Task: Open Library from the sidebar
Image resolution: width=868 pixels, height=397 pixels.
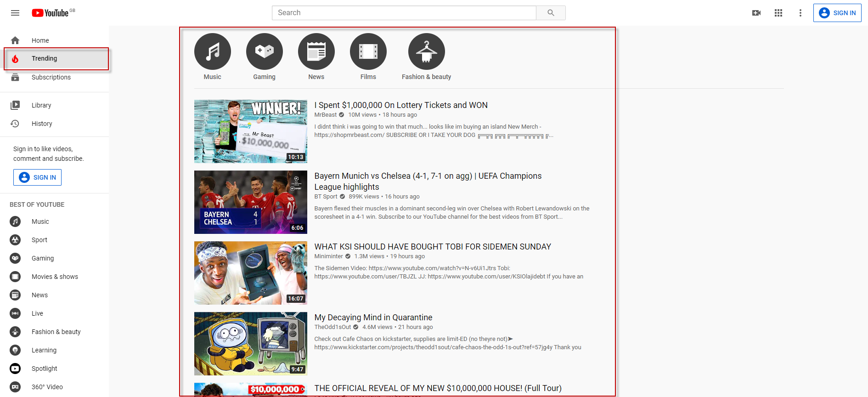Action: click(55, 105)
